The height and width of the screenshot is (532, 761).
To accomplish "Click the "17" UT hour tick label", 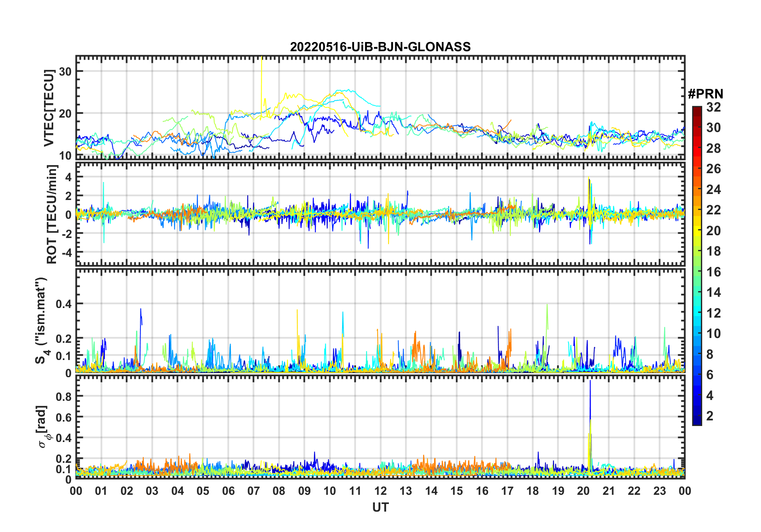I will click(507, 491).
